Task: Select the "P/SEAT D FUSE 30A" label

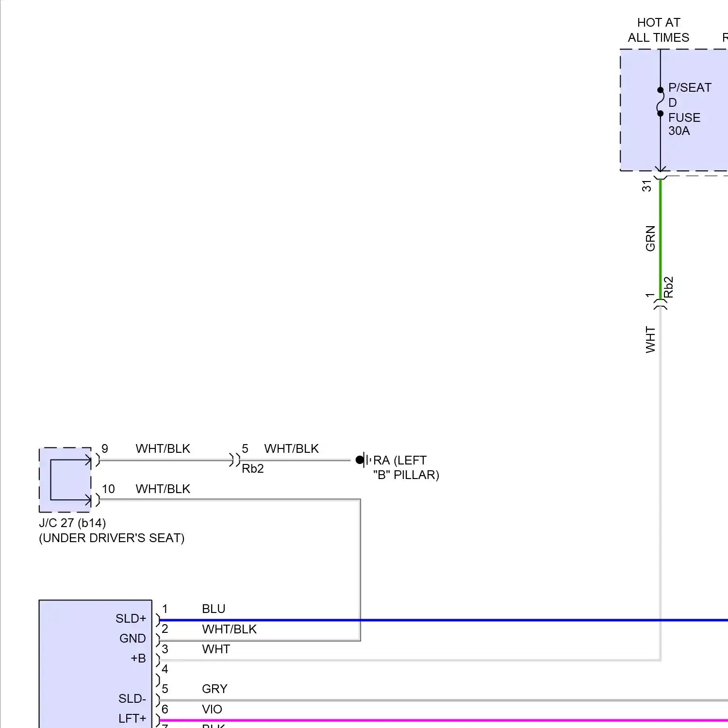Action: point(690,109)
